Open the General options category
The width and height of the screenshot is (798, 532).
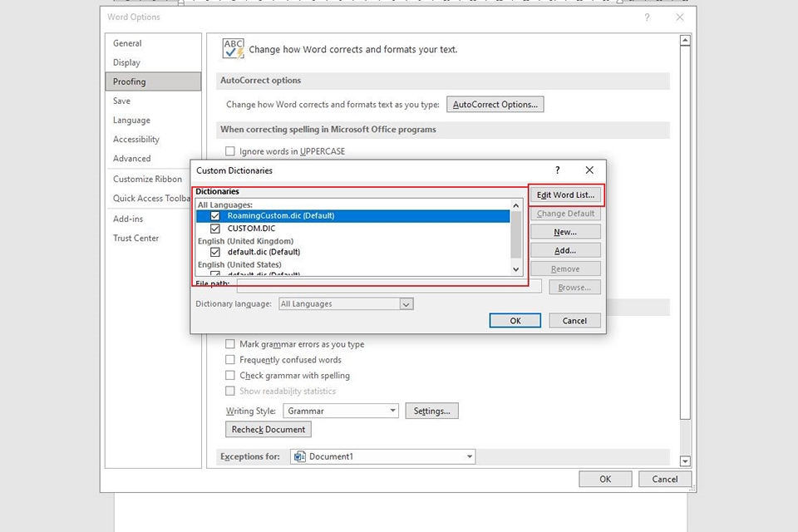(153, 43)
